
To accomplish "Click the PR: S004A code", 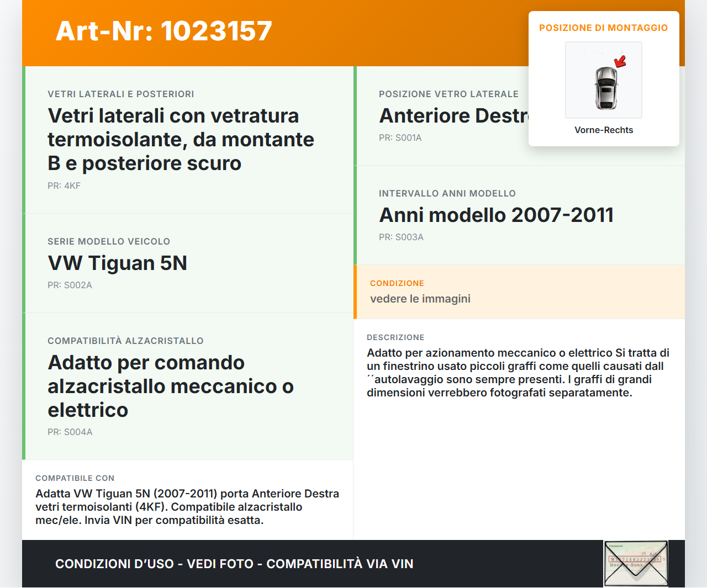I will coord(70,432).
